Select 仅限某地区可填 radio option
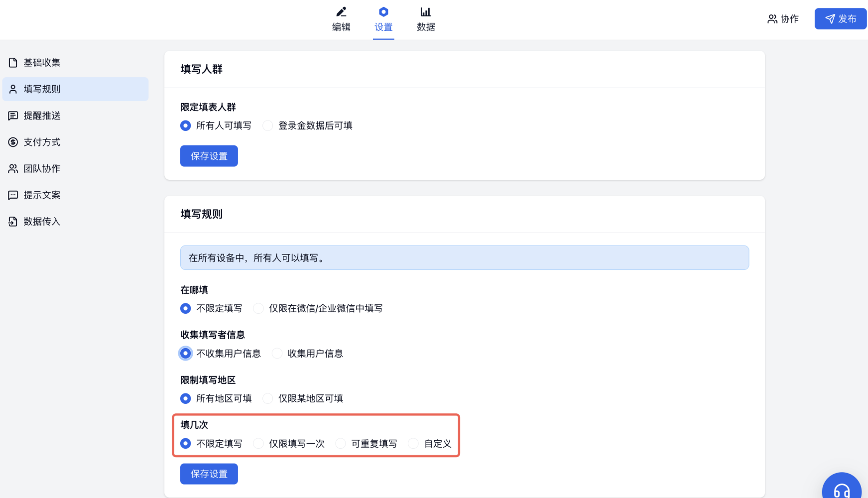Image resolution: width=868 pixels, height=498 pixels. (268, 398)
